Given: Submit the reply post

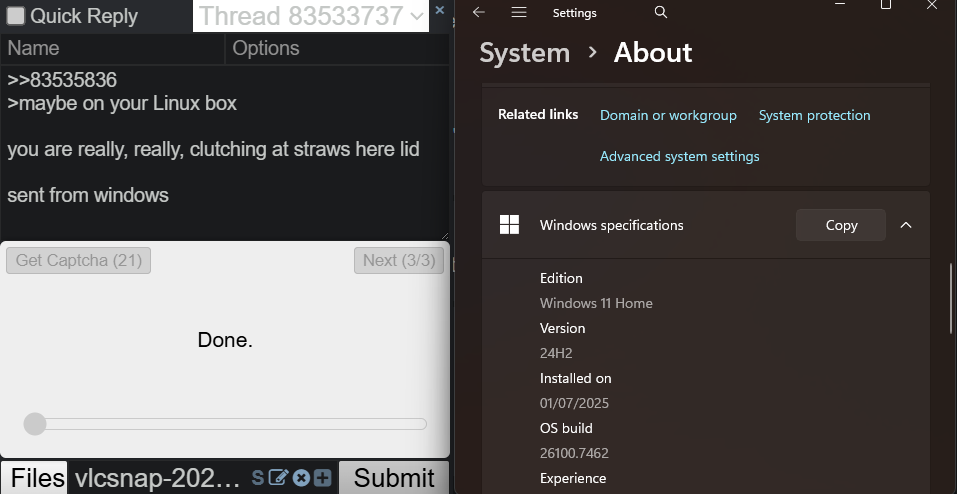Looking at the screenshot, I should (394, 478).
